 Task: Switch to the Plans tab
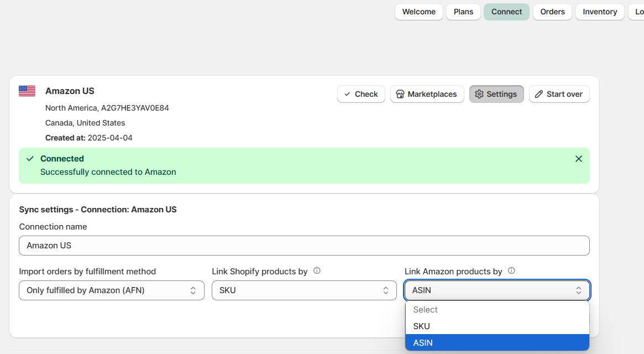pyautogui.click(x=463, y=12)
